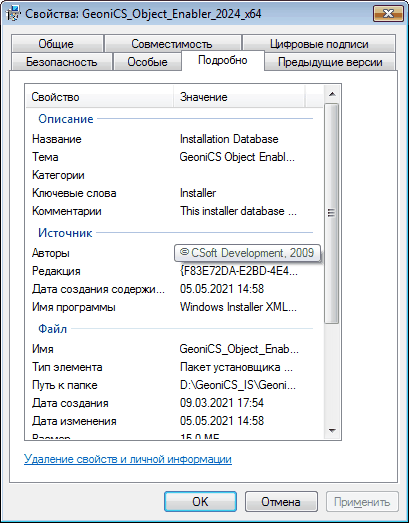Click the This installer database comment value
The height and width of the screenshot is (523, 409).
pyautogui.click(x=238, y=211)
